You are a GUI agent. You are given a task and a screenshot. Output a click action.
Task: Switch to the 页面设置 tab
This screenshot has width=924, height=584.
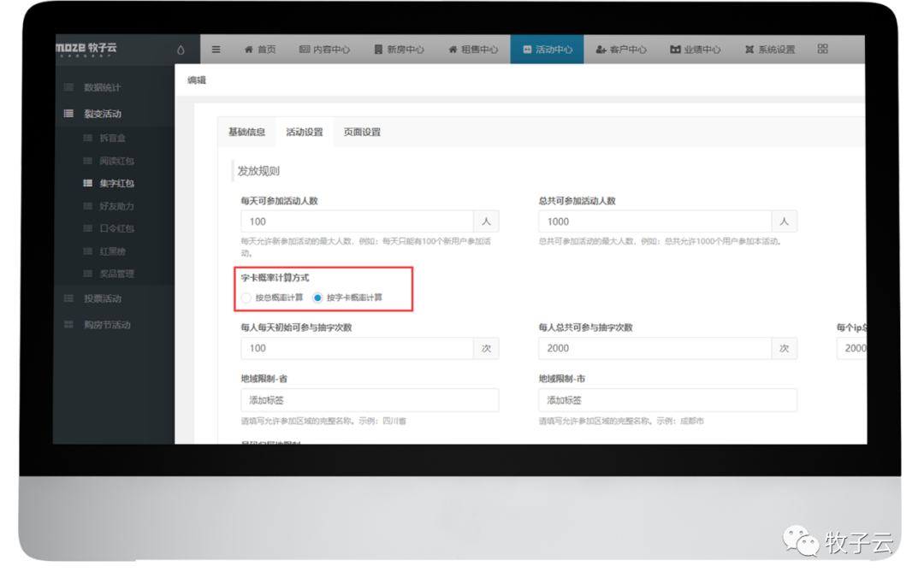coord(362,133)
